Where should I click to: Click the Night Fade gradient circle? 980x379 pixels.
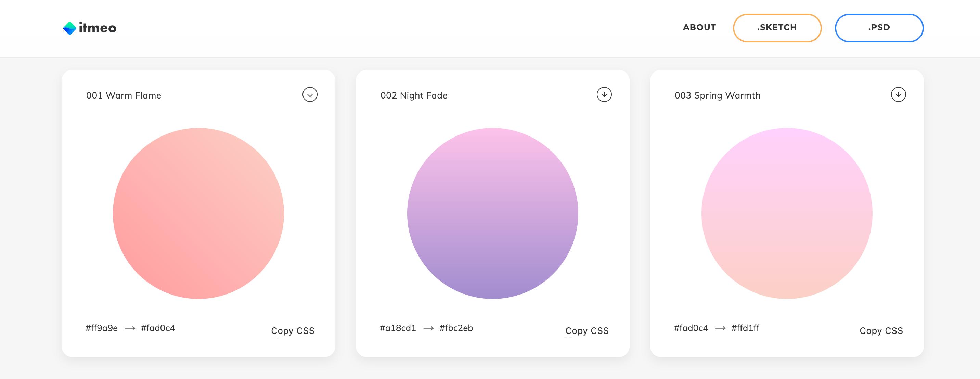click(492, 213)
